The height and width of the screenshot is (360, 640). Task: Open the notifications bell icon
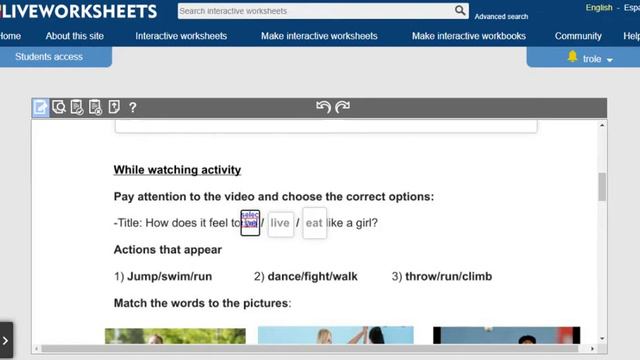click(x=572, y=56)
